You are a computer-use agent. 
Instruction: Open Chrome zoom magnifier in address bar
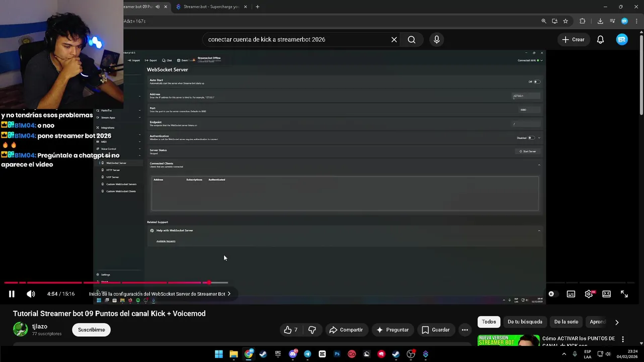pyautogui.click(x=543, y=21)
